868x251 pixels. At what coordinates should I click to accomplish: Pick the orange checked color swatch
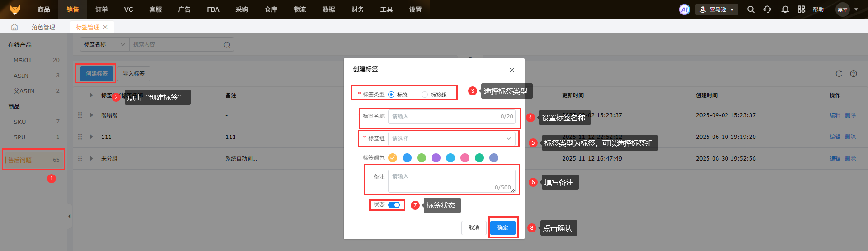[x=393, y=157]
